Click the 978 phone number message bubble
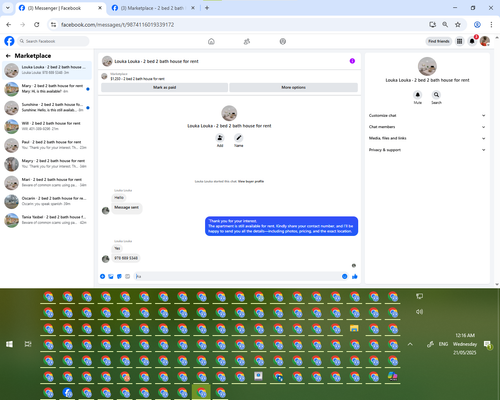Screen dimensions: 500x400 [126, 258]
